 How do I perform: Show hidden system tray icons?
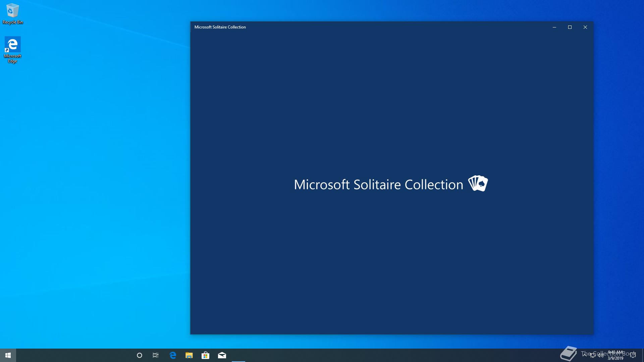point(585,355)
